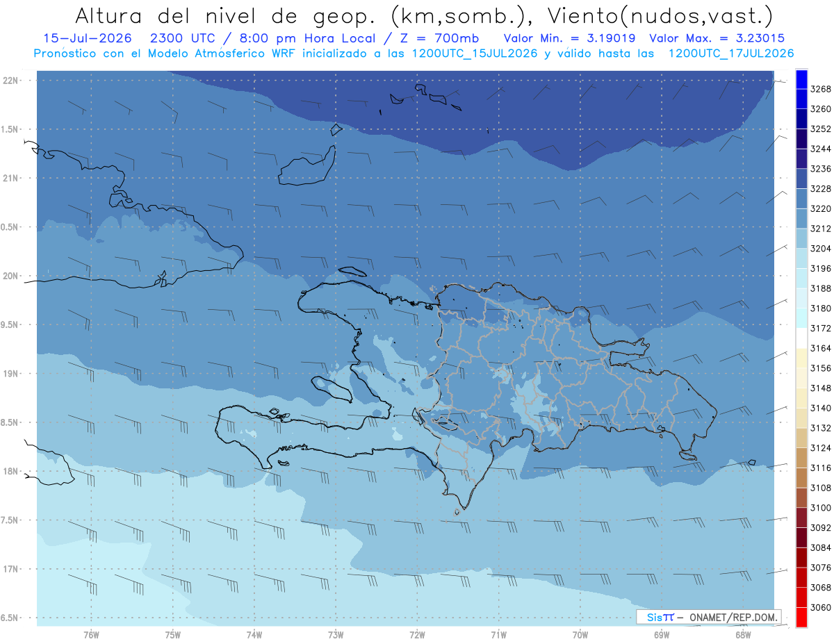The height and width of the screenshot is (644, 834).
Task: Click the 8.5N latitude label
Action: click(10, 422)
